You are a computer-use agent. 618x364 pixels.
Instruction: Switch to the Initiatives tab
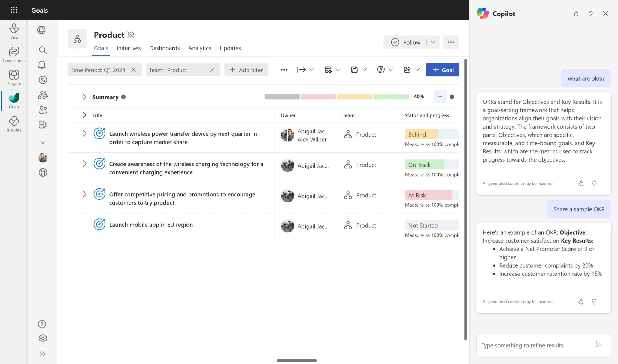(129, 48)
